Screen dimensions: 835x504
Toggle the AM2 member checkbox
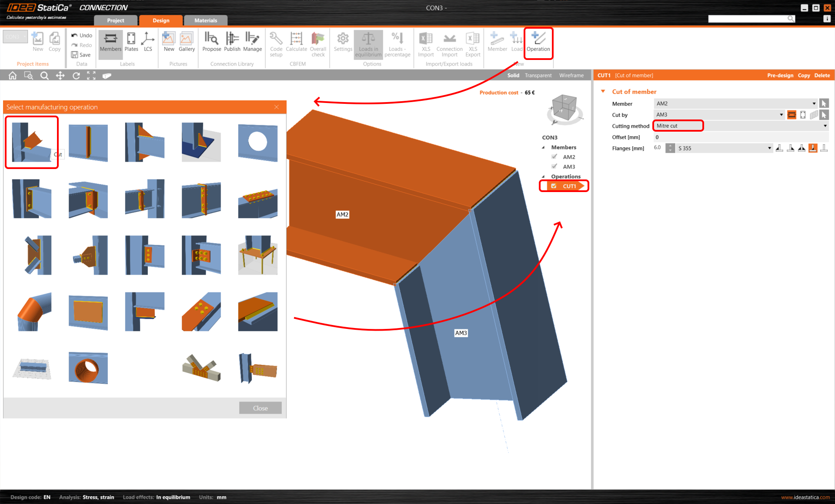click(x=554, y=157)
